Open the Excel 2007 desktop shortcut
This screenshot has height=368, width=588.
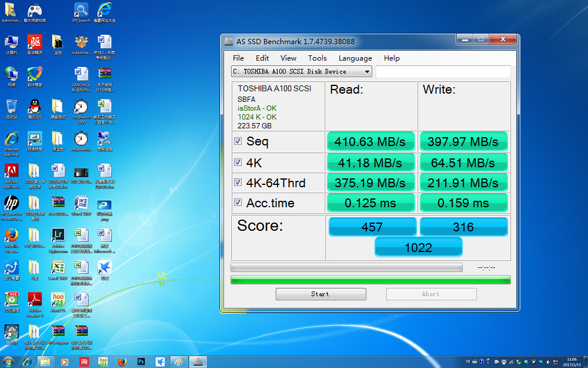(58, 270)
